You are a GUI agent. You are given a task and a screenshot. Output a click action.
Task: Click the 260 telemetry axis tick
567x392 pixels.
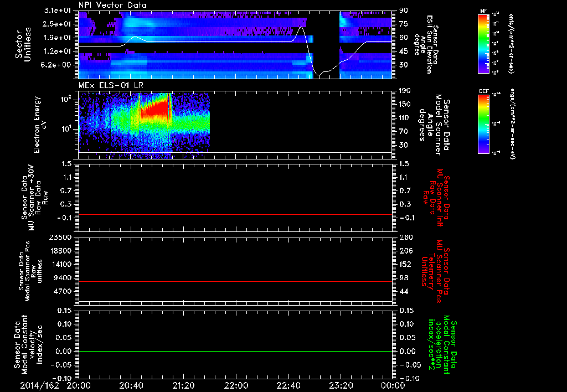[x=405, y=237]
